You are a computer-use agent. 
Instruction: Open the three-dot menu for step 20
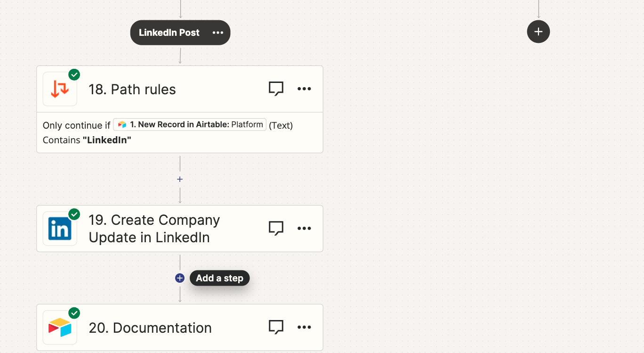(x=304, y=327)
